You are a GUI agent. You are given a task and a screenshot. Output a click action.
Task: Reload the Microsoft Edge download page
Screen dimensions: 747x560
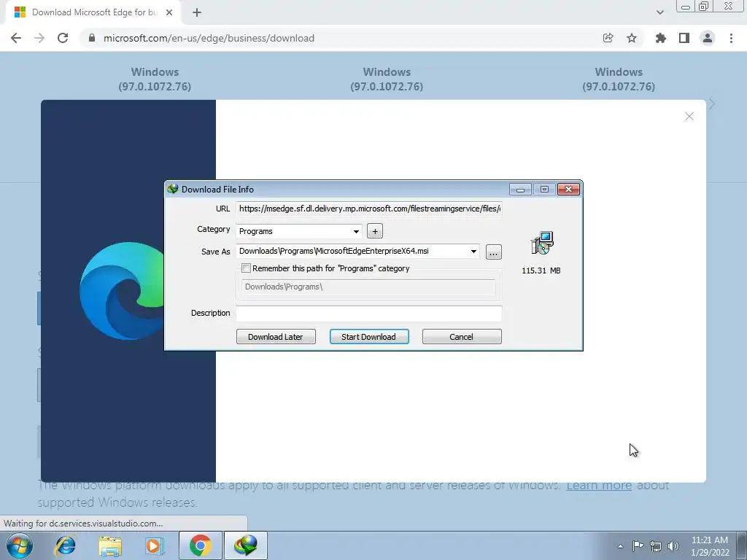[63, 38]
